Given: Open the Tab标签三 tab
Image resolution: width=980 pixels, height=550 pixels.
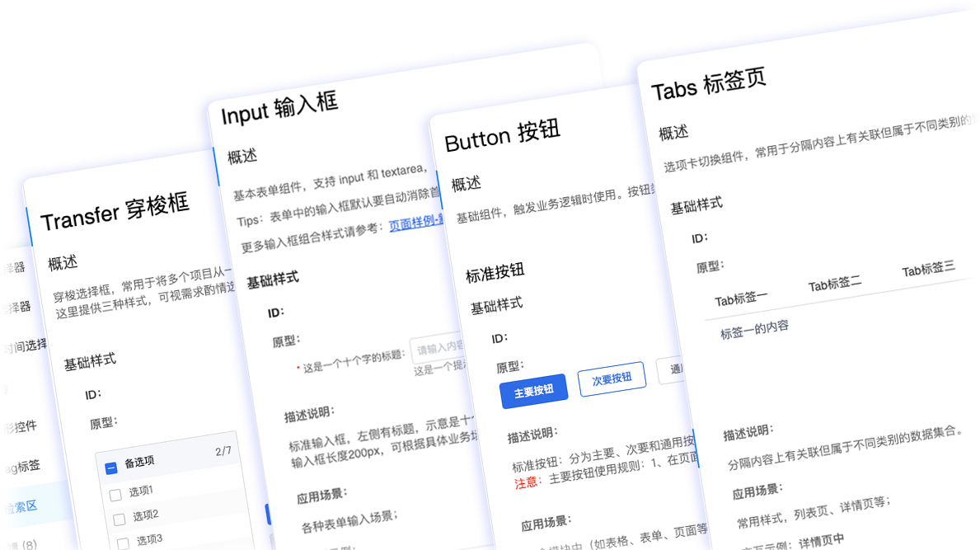Looking at the screenshot, I should 928,270.
